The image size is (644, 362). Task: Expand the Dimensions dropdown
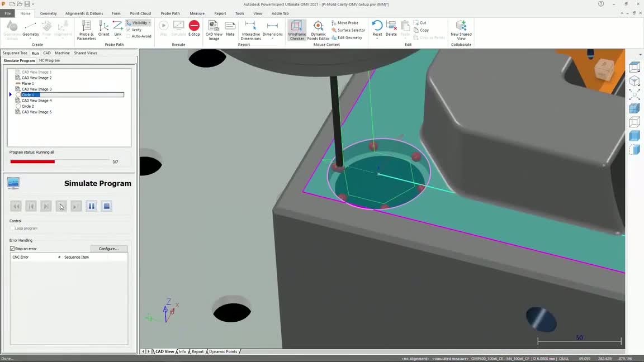[272, 39]
